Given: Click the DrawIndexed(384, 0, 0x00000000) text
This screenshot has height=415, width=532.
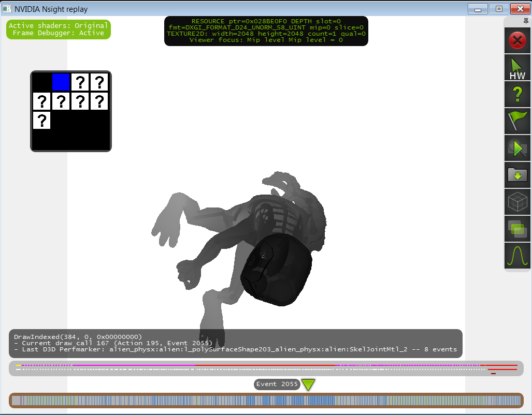Looking at the screenshot, I should coord(78,337).
